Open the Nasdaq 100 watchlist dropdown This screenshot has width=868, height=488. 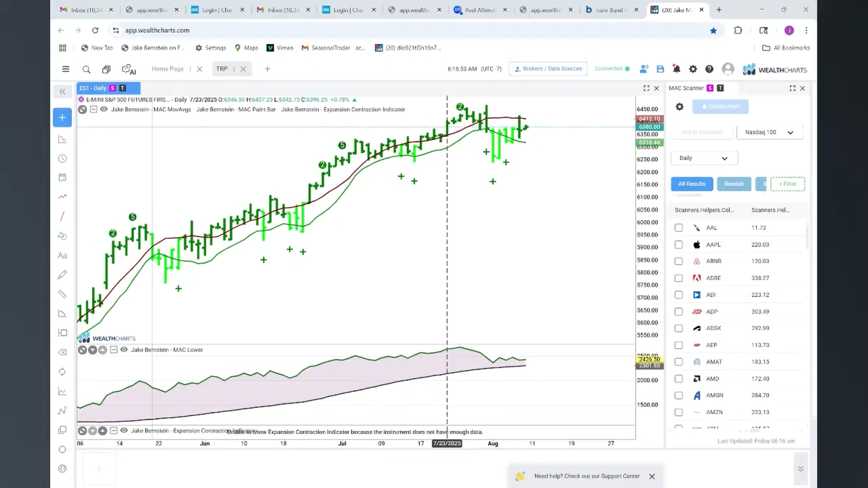(x=770, y=132)
